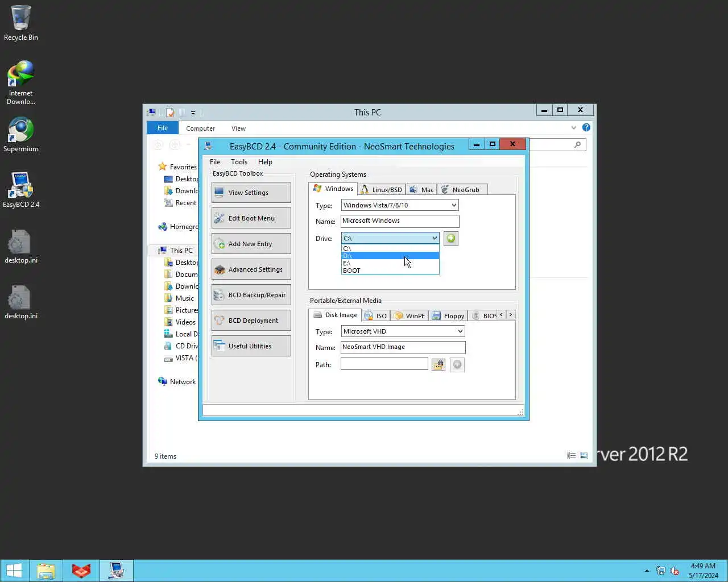
Task: Click EasyBCD 2.4 desktop shortcut
Action: click(21, 190)
